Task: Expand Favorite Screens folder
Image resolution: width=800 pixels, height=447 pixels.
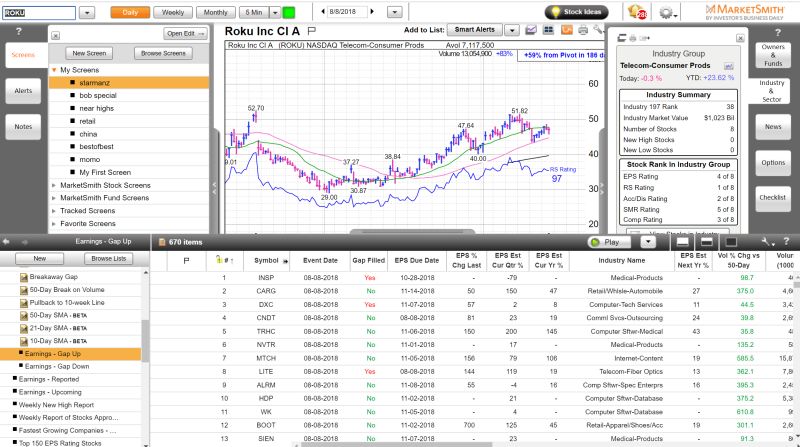Action: [x=54, y=224]
